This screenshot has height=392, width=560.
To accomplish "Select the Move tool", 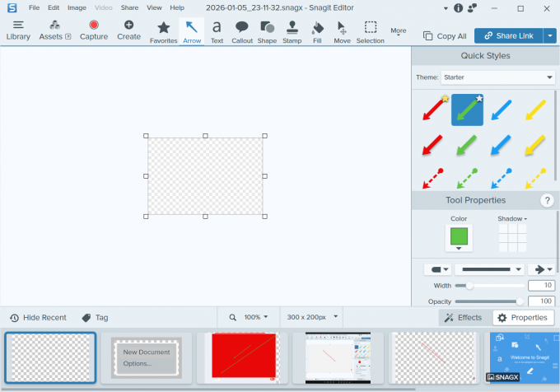I will (x=342, y=32).
